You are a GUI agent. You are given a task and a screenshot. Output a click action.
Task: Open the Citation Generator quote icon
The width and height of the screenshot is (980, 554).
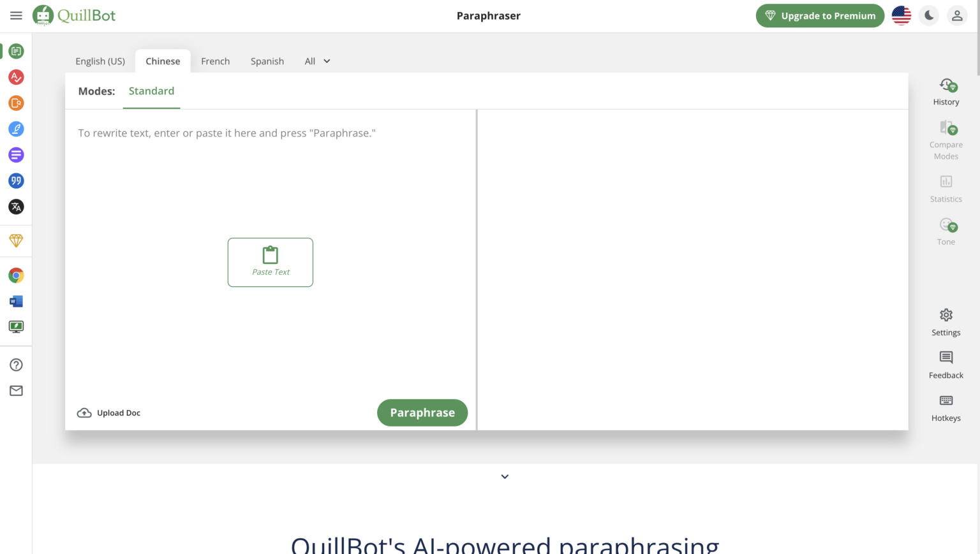tap(16, 181)
